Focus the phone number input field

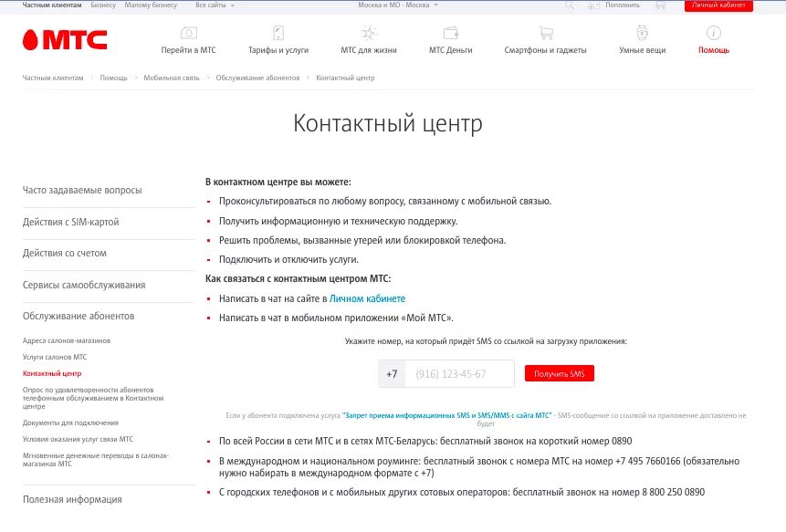[x=460, y=374]
